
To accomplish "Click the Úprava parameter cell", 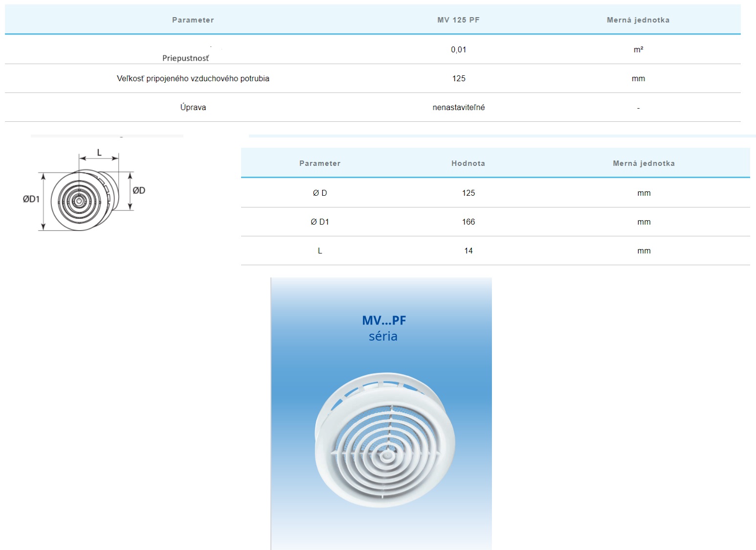I will (x=193, y=107).
